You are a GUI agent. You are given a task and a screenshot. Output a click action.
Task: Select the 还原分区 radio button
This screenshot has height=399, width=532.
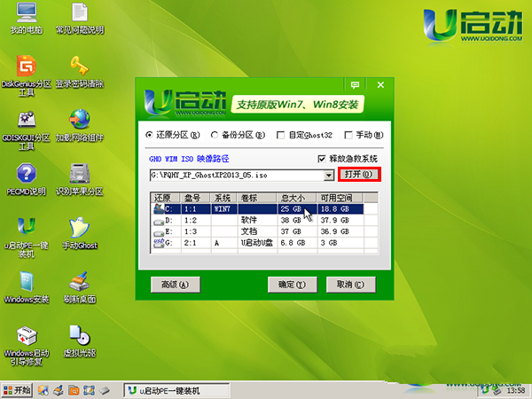(149, 136)
